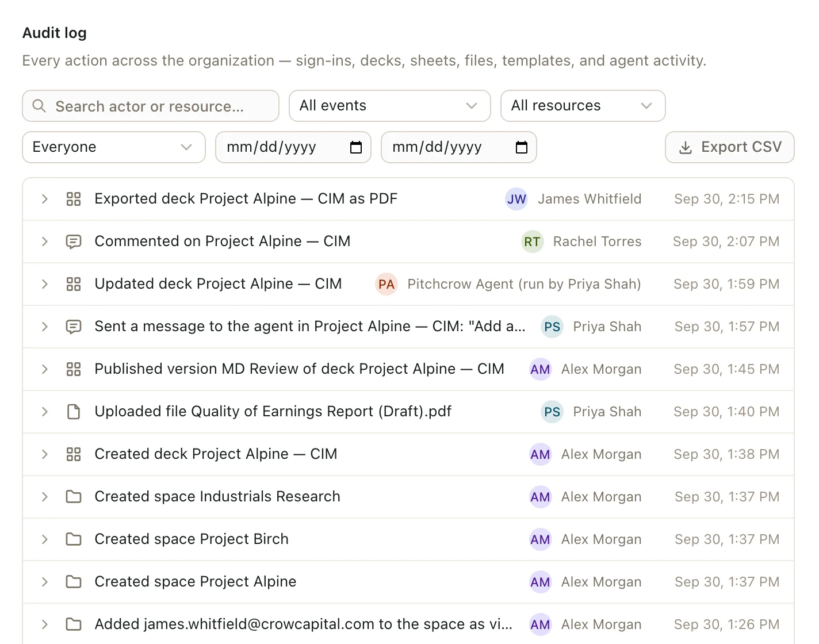Viewport: 819px width, 644px height.
Task: Click PA avatar for Pitchcrow Agent
Action: point(386,284)
